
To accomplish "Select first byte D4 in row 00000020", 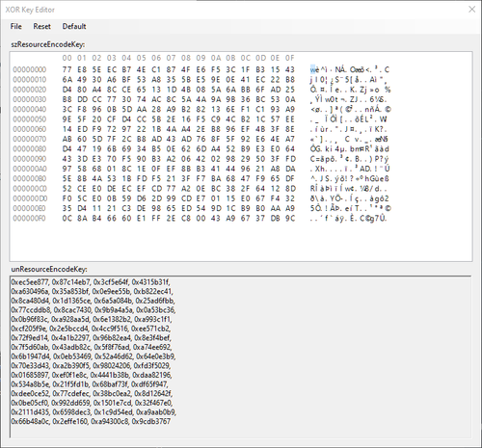I will tap(67, 90).
